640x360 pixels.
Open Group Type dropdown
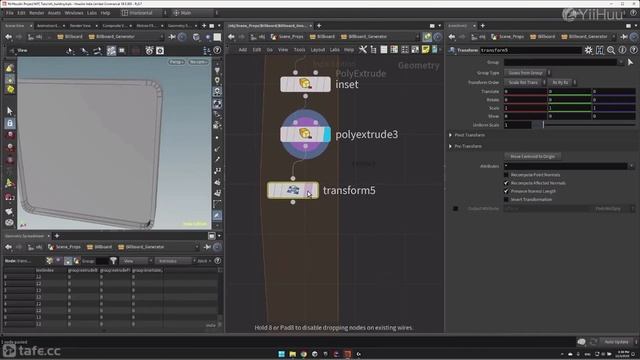[527, 73]
